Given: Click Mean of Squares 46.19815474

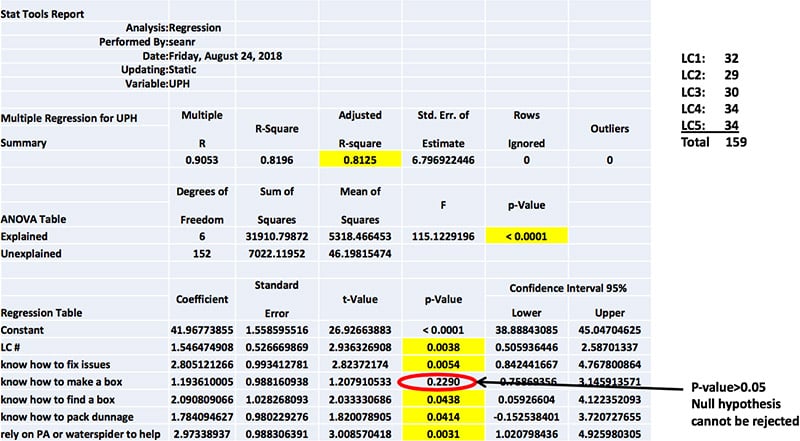Looking at the screenshot, I should click(x=360, y=254).
